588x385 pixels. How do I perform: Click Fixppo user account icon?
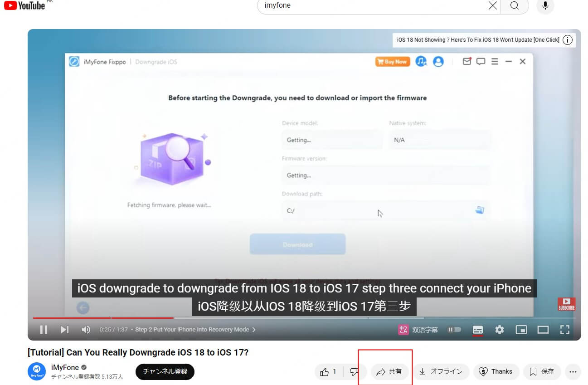point(438,61)
